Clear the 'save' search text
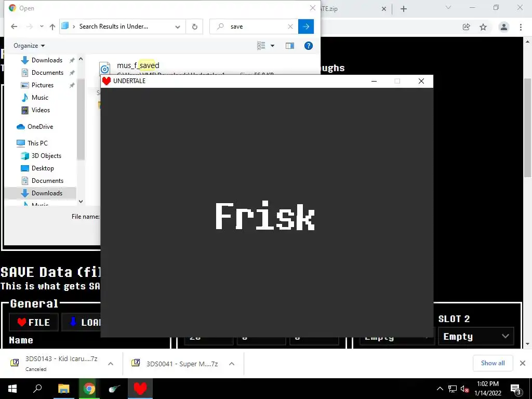 290,26
